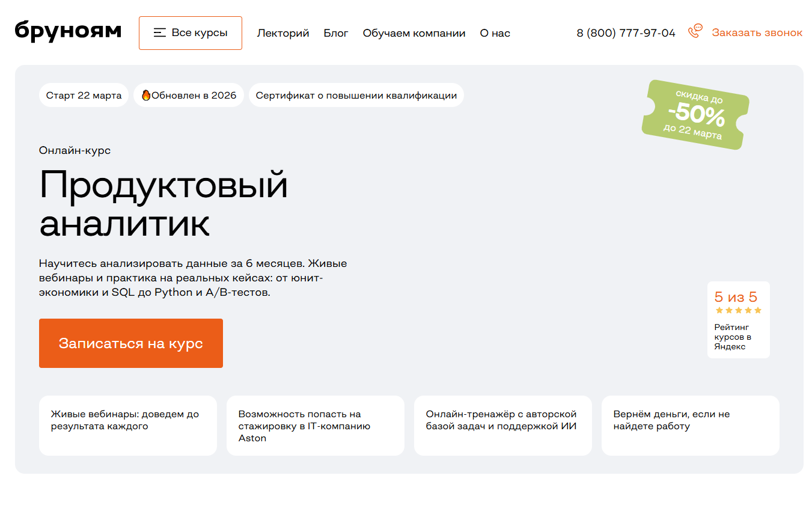Screen dimensions: 812x505
Task: Click the green discount ticket −50%
Action: (695, 115)
